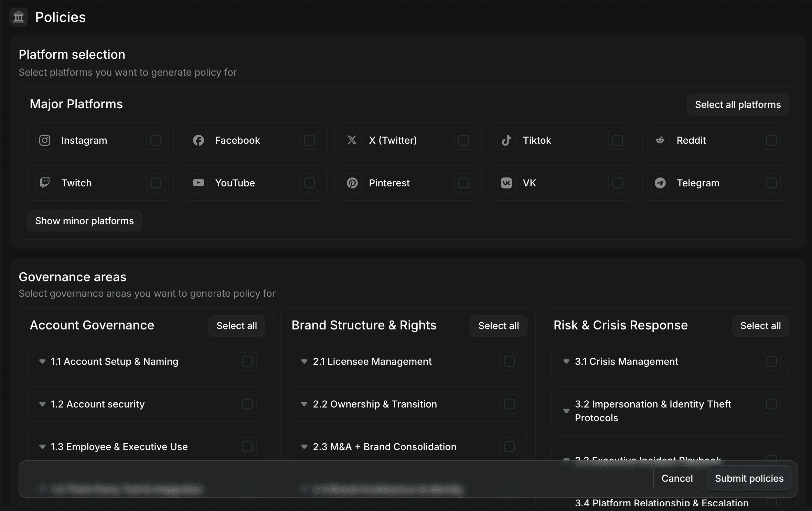Viewport: 812px width, 511px height.
Task: Expand 2.2 Ownership & Transition section arrow
Action: click(304, 404)
